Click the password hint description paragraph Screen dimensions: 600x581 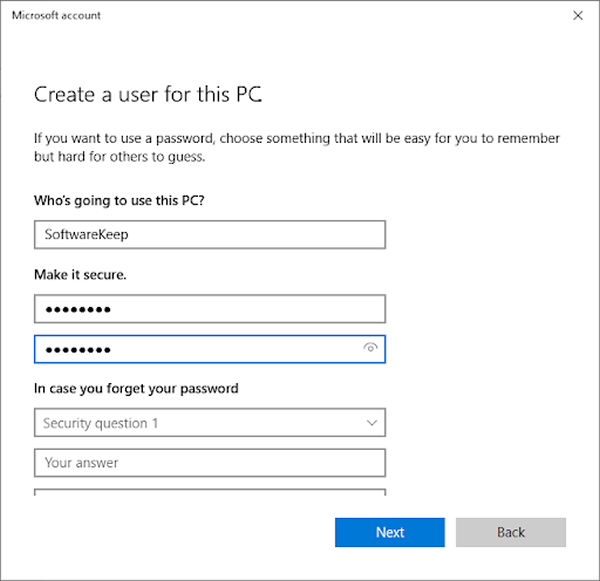coord(296,147)
